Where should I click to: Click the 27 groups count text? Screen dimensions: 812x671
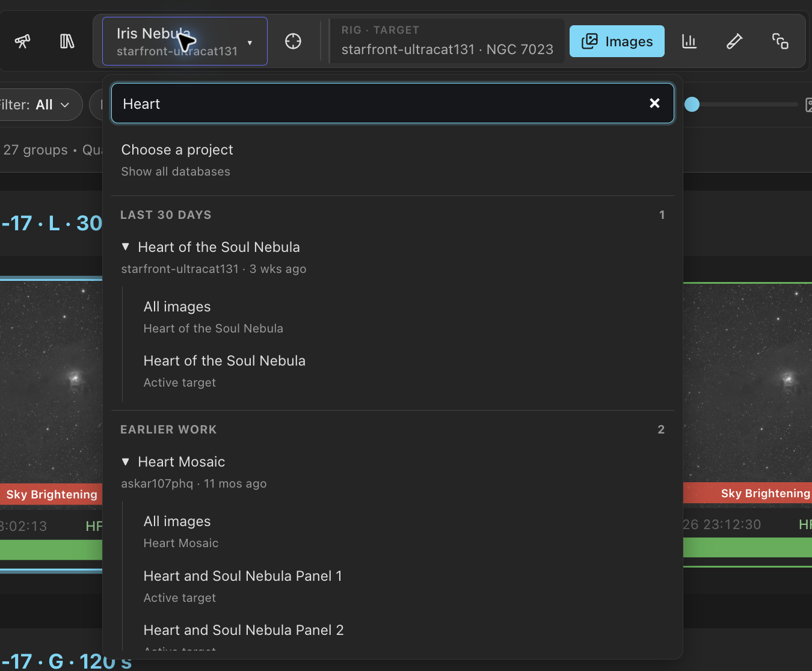[x=35, y=150]
